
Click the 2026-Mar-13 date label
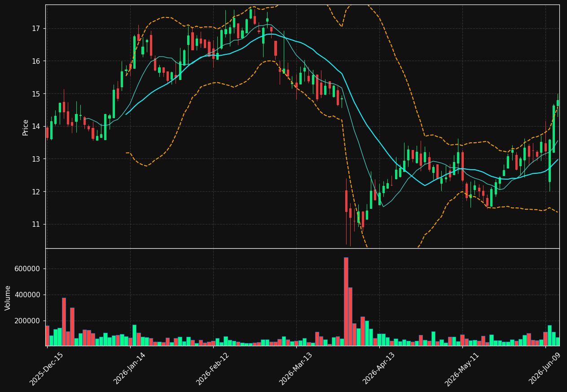tap(296, 368)
